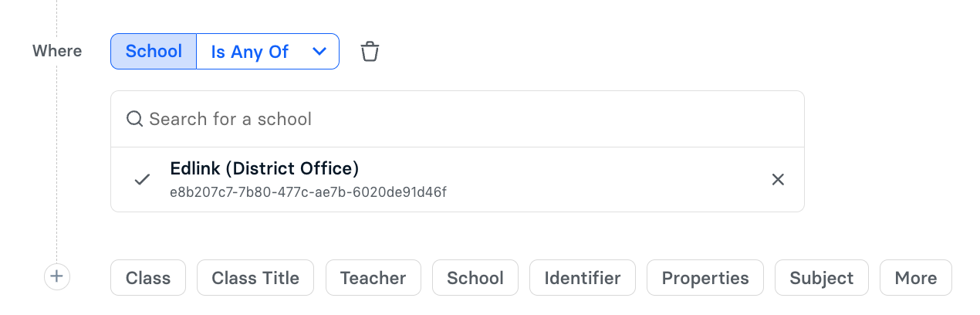Delete the School filter with trash icon
This screenshot has width=980, height=315.
pyautogui.click(x=370, y=52)
